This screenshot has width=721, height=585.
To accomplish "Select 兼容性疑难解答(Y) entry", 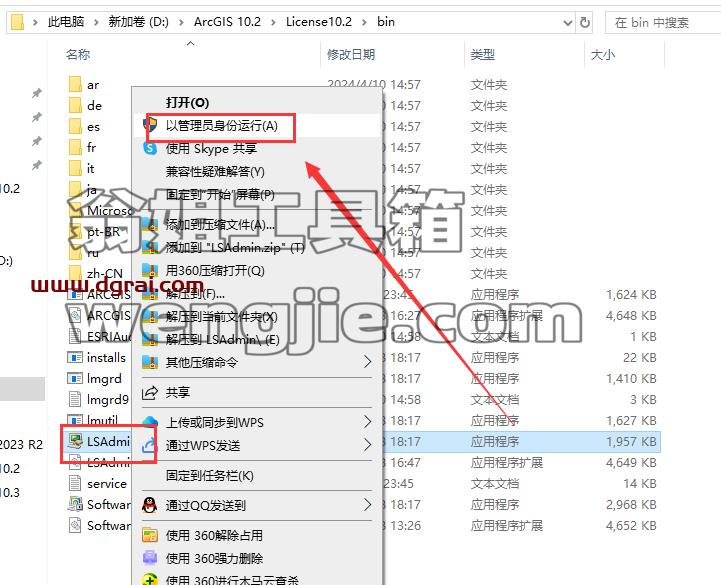I will coord(215,172).
